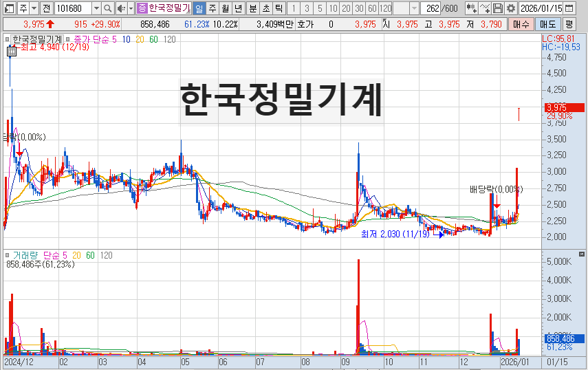Open the speaker options dropdown arrow
Screen dimensions: 588x370
[131, 8]
